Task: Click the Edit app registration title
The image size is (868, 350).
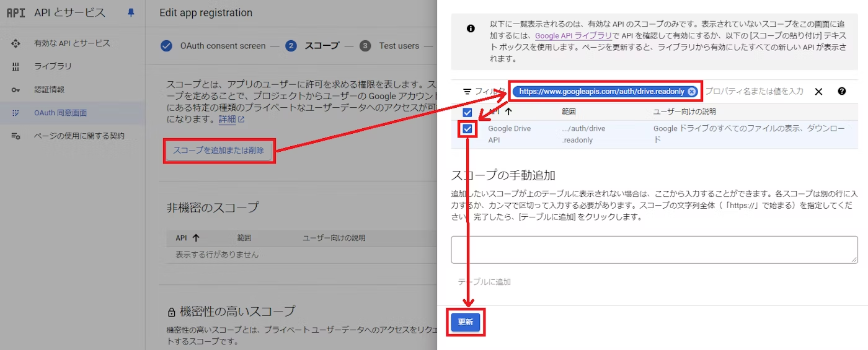Action: coord(206,12)
